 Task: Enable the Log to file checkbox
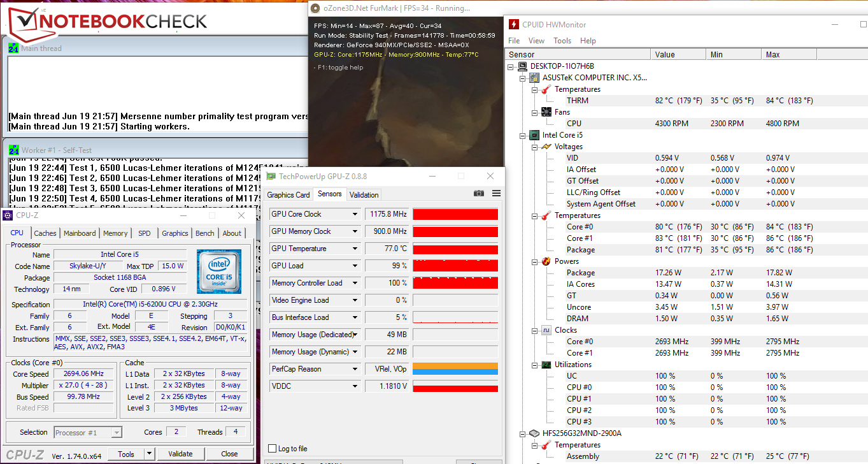coord(273,449)
